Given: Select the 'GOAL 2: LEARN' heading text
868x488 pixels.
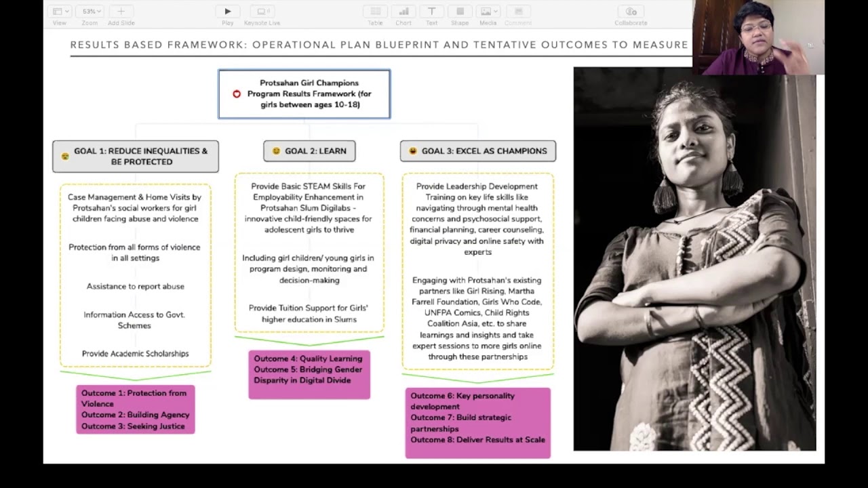Looking at the screenshot, I should [x=315, y=151].
